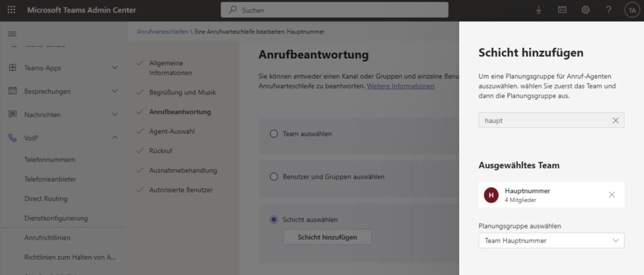
Task: Clear the 'haupt' search with the X
Action: click(615, 120)
